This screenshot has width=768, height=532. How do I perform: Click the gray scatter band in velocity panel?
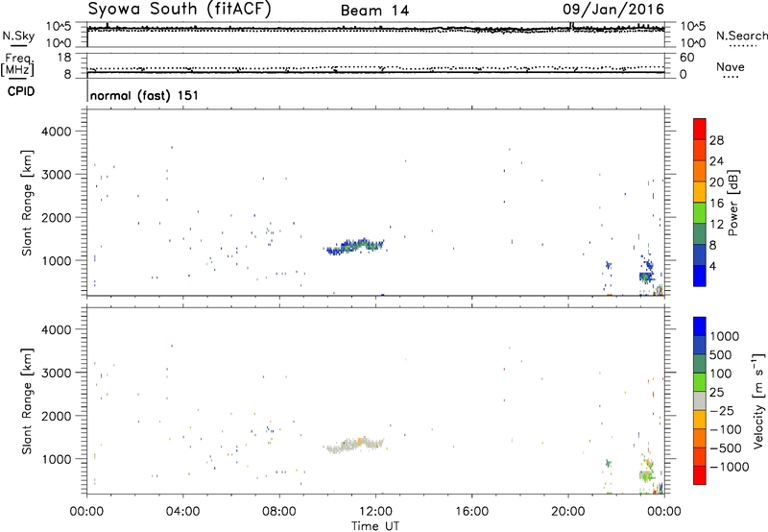355,446
